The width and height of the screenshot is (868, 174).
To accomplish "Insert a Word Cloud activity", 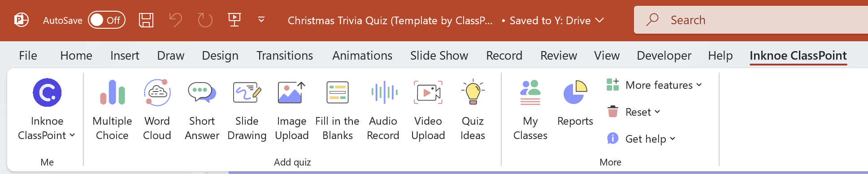I will pos(157,110).
